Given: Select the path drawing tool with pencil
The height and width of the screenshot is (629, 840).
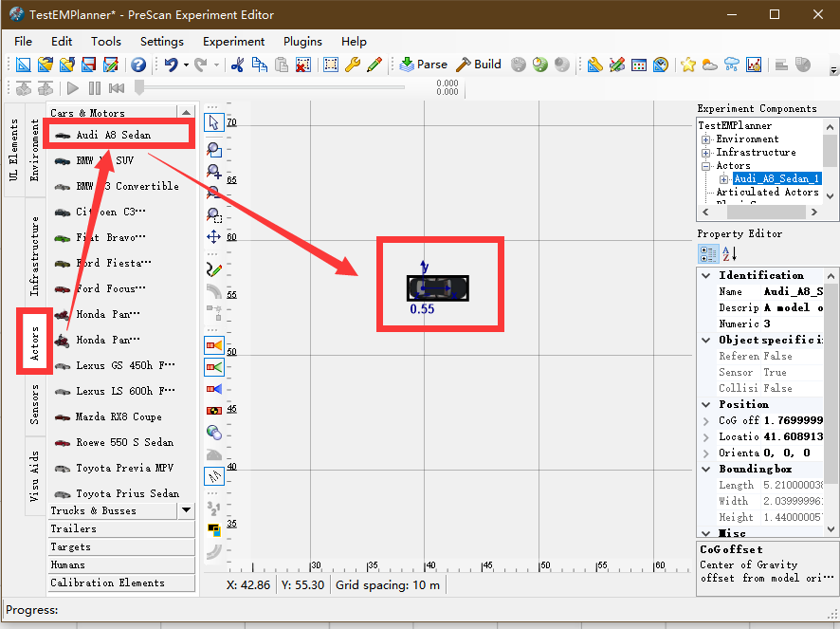Looking at the screenshot, I should [213, 269].
